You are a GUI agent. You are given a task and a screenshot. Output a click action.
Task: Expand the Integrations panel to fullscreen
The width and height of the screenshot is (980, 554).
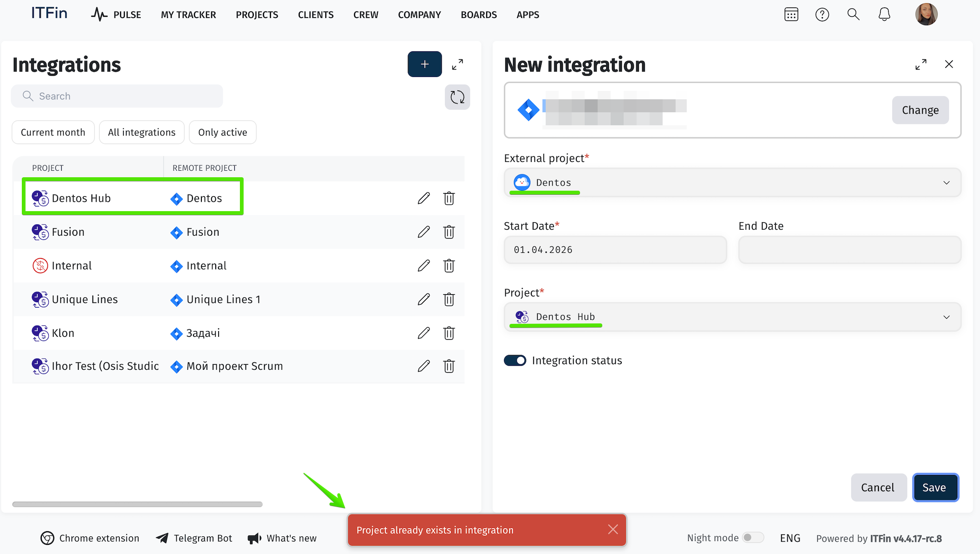coord(458,64)
